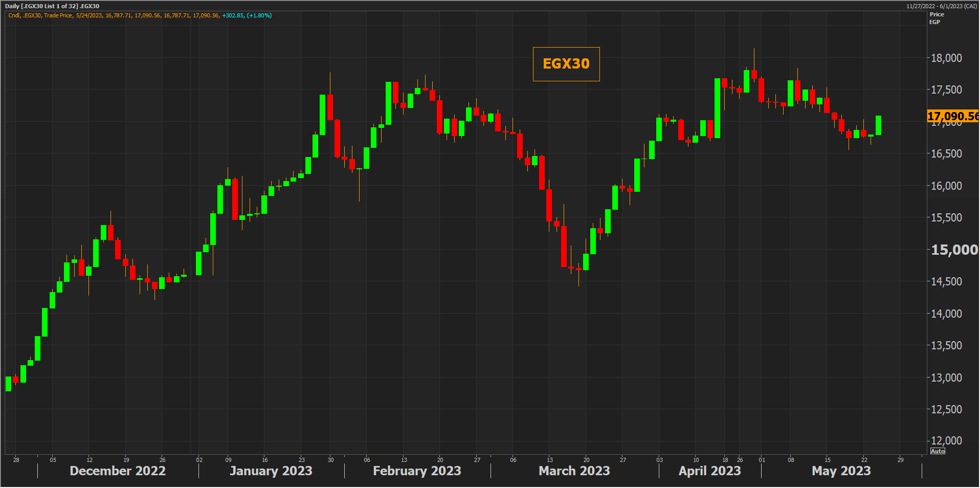
Task: Click the 29 date tick at far right
Action: (x=900, y=460)
